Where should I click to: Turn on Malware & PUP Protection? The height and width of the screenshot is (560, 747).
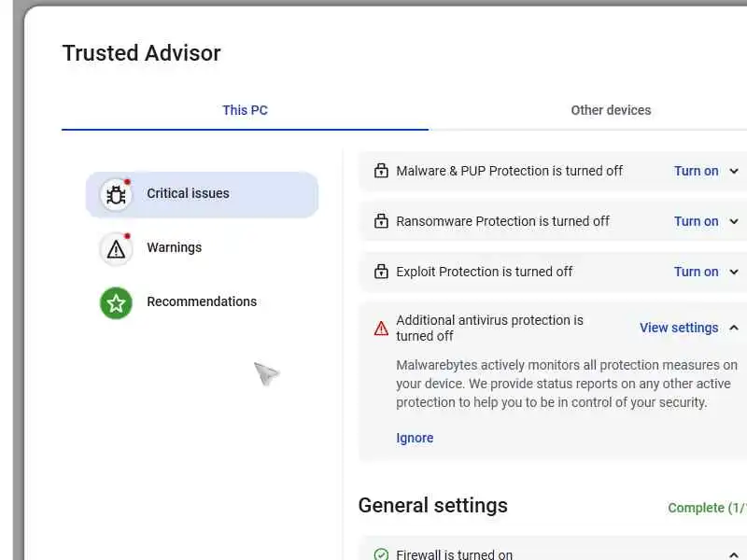click(696, 171)
